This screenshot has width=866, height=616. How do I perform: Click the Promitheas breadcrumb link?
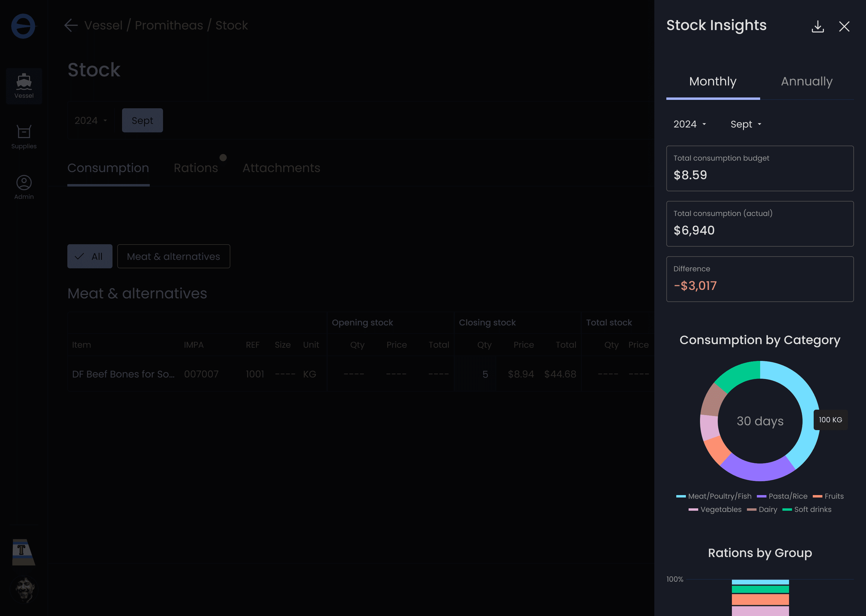pos(169,25)
